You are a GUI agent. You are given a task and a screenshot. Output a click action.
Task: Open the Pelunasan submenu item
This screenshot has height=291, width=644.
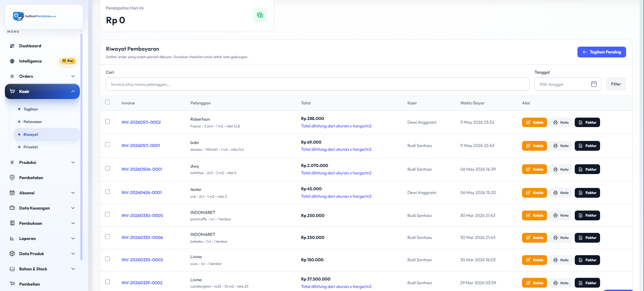[47, 122]
